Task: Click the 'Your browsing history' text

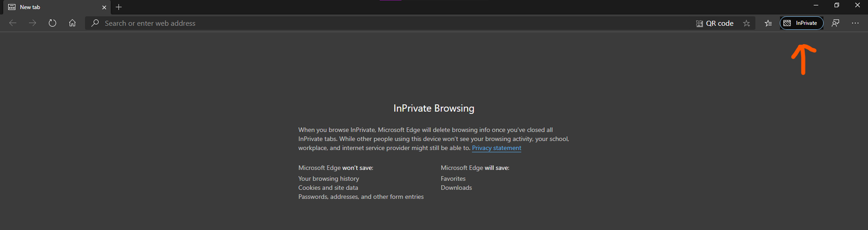Action: [x=328, y=179]
